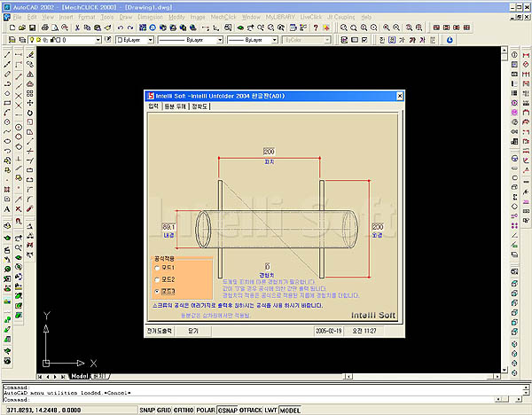The width and height of the screenshot is (532, 415).
Task: Click the Undo arrow icon
Action: [x=120, y=27]
